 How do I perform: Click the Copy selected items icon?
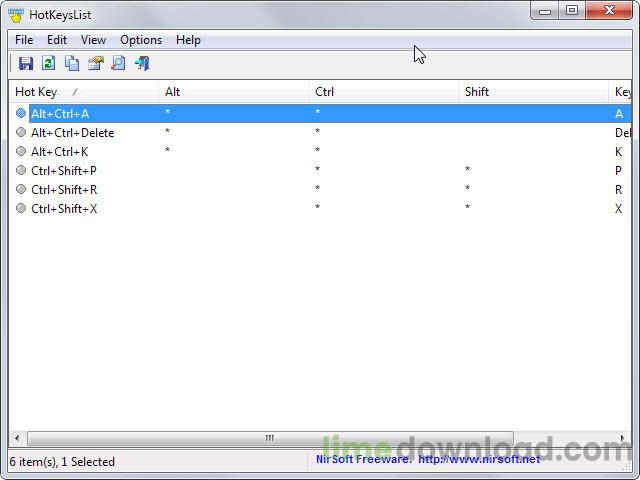72,63
